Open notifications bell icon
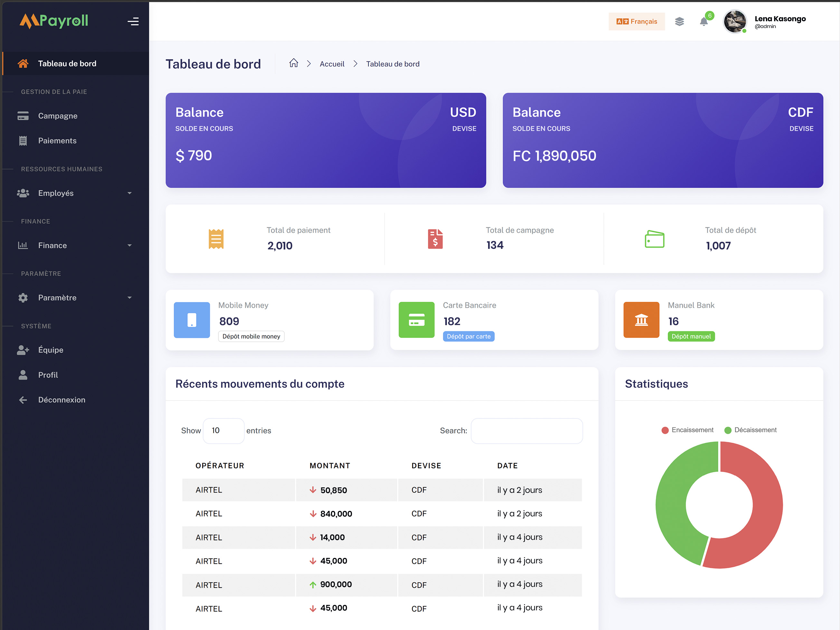 click(704, 22)
